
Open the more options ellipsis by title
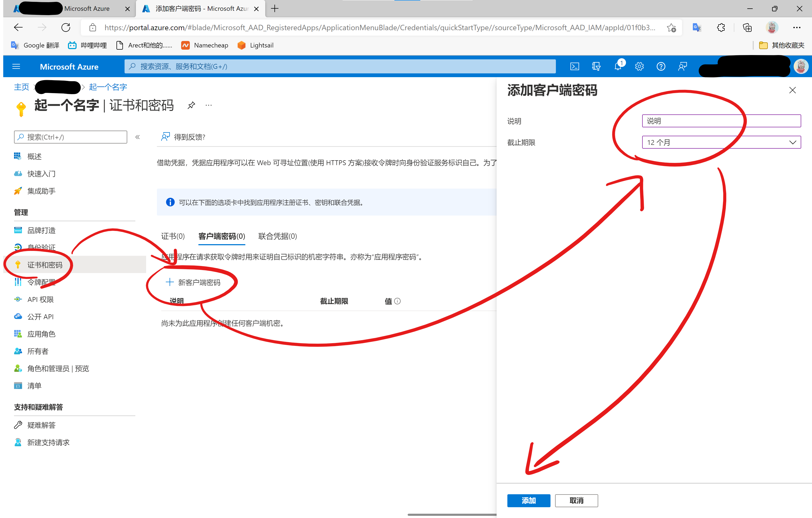209,105
